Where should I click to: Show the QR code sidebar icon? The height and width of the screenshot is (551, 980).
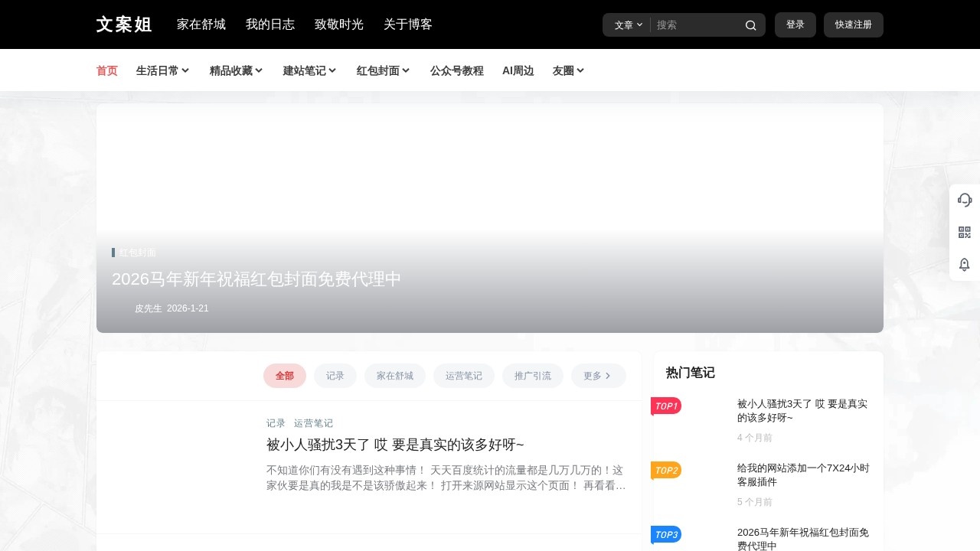[965, 233]
